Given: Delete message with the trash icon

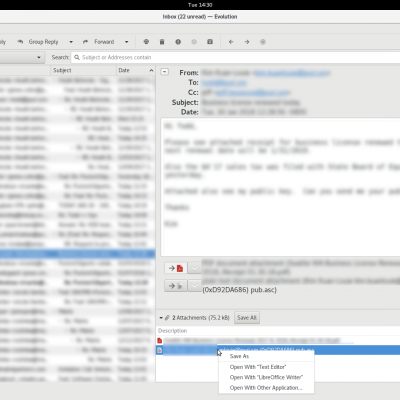Looking at the screenshot, I should click(x=162, y=42).
